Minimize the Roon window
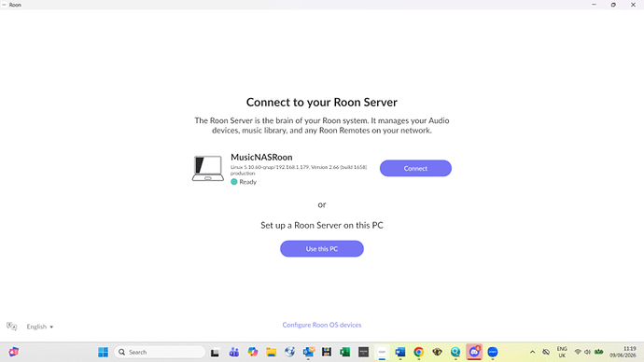644x362 pixels. (594, 5)
